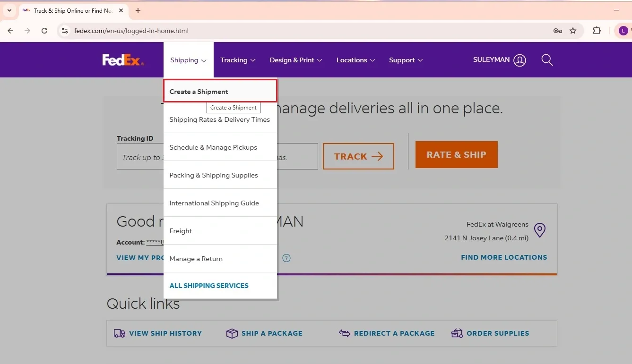632x364 pixels.
Task: Open ALL SHIPPING SERVICES link
Action: click(x=209, y=286)
